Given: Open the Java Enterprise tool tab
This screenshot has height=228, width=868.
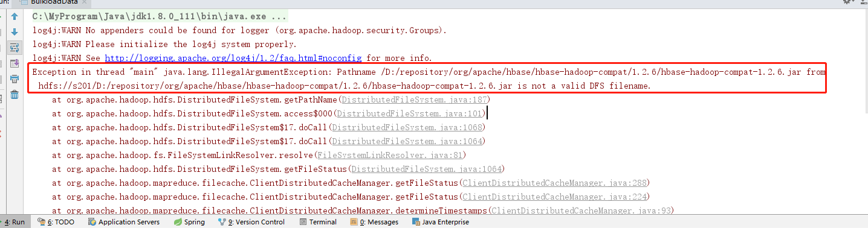Looking at the screenshot, I should (440, 222).
